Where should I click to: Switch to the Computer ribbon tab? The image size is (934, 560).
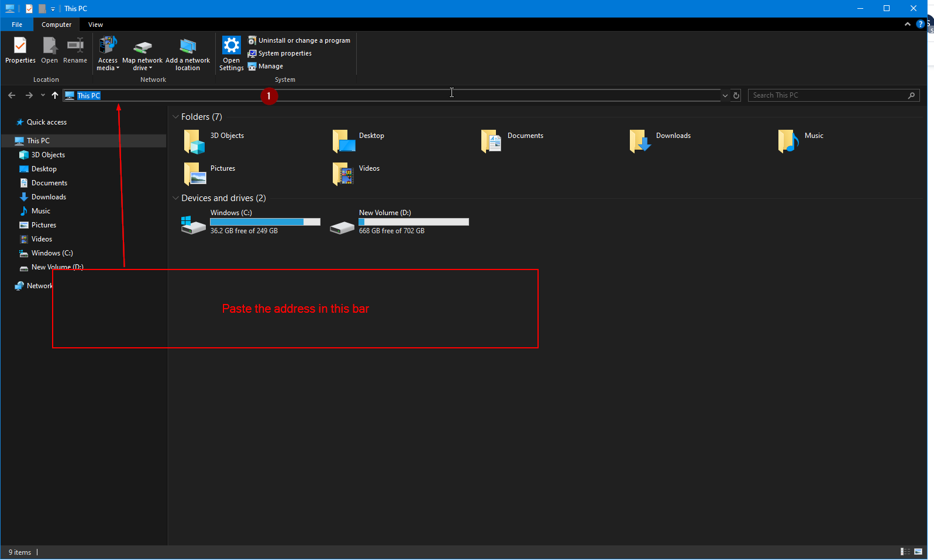tap(57, 25)
